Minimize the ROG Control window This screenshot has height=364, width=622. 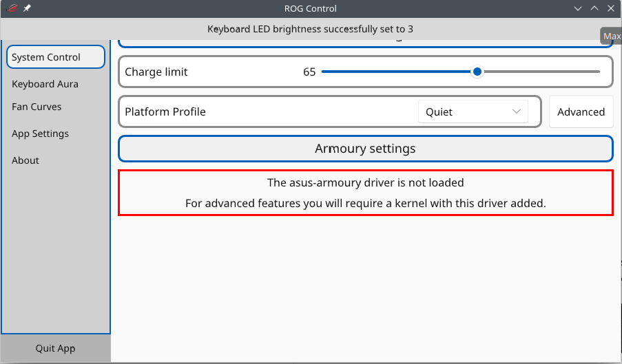coord(578,9)
